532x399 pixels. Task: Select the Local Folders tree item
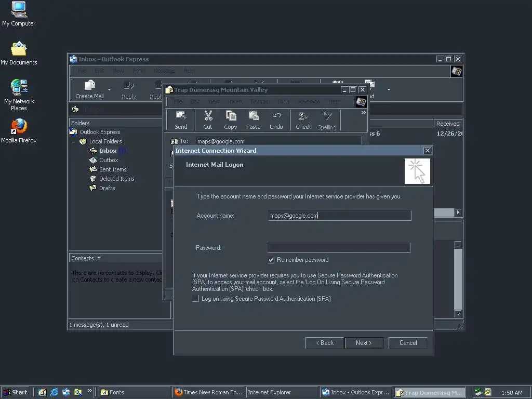coord(105,141)
